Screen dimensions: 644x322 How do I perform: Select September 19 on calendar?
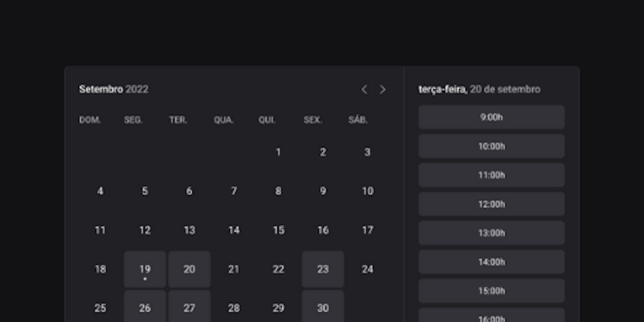pyautogui.click(x=145, y=269)
